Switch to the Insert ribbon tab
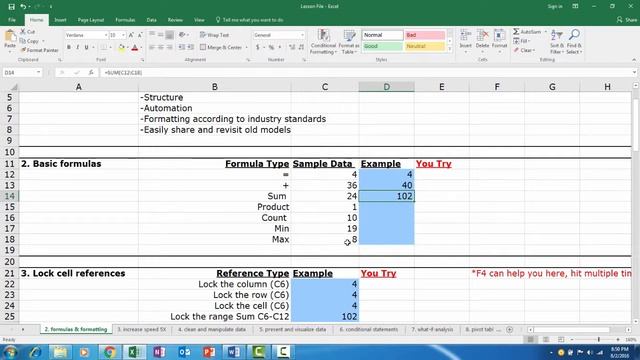The image size is (640, 360). (x=60, y=20)
